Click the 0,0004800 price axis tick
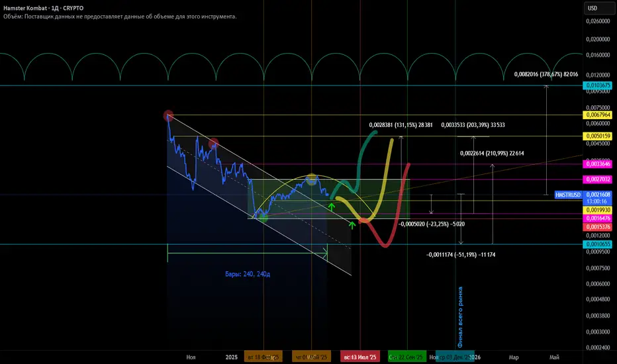Image resolution: width=617 pixels, height=364 pixels. tap(598, 299)
